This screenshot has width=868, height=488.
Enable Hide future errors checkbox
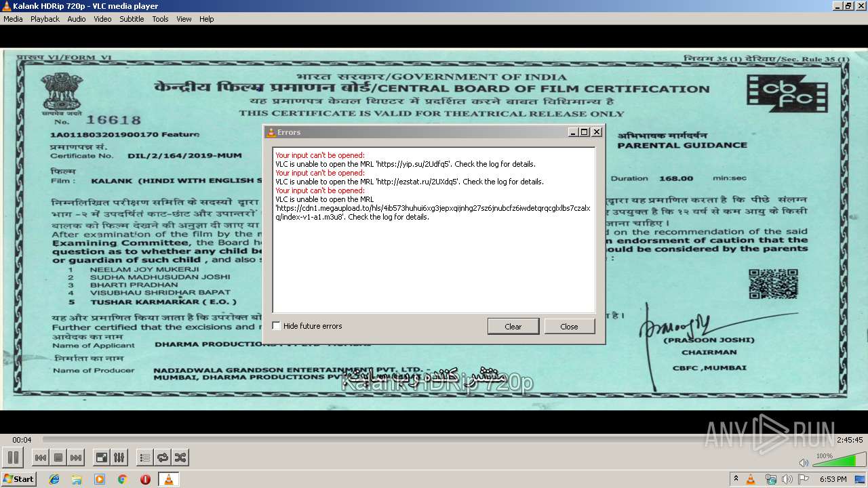click(x=277, y=326)
